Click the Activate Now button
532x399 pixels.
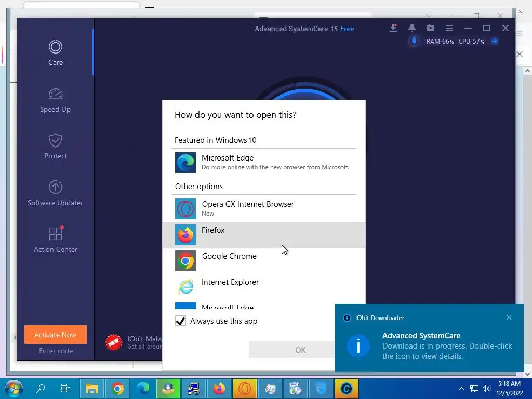coord(55,335)
